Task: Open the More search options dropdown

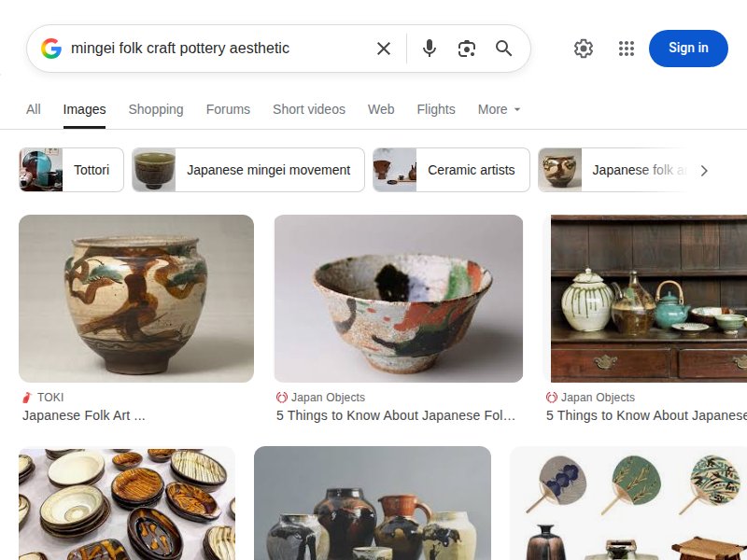Action: (x=498, y=109)
